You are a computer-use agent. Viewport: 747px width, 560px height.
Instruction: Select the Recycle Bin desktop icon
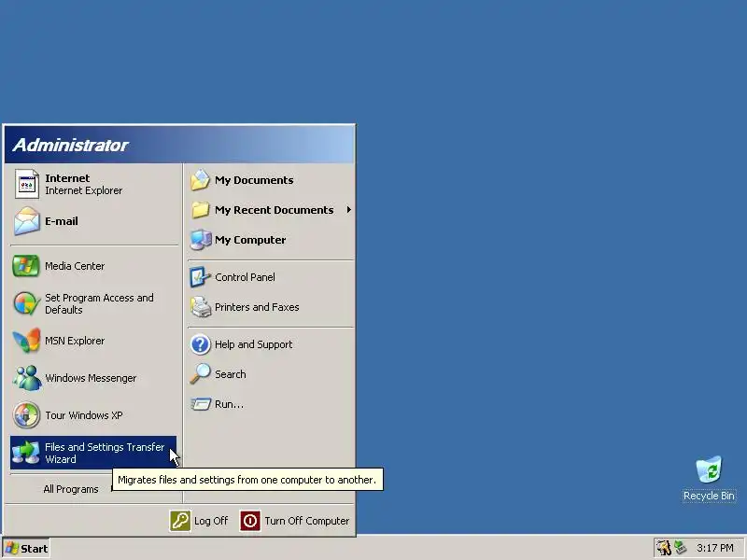tap(709, 470)
